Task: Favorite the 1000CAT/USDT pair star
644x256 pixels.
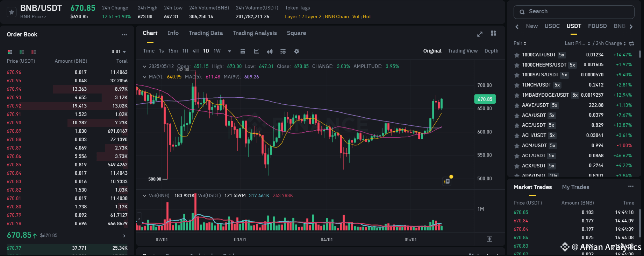Action: pos(516,55)
